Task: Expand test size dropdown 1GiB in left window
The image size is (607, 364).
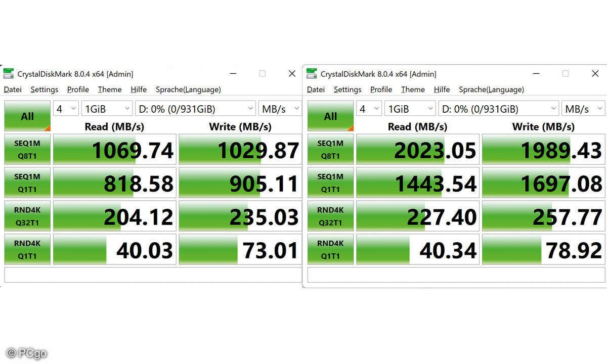Action: click(107, 109)
